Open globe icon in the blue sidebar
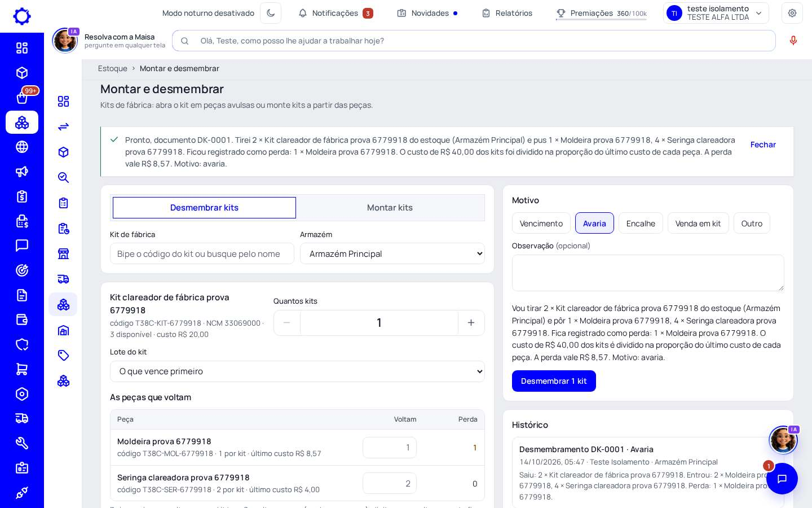 coord(22,147)
